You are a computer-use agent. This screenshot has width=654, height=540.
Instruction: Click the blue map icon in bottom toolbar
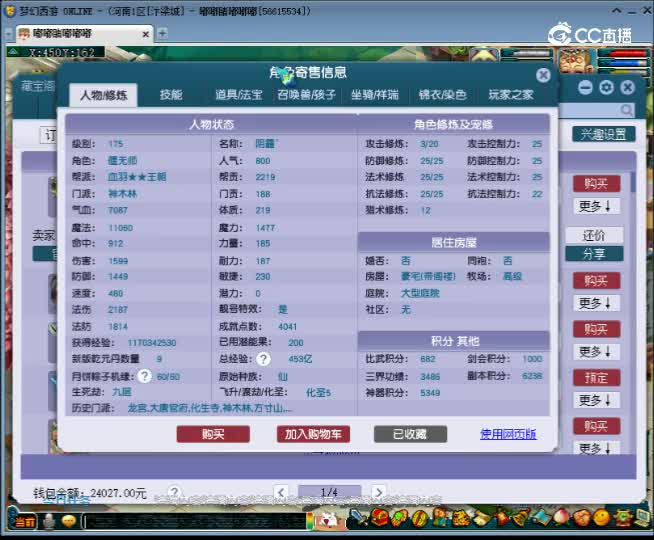[x=542, y=518]
